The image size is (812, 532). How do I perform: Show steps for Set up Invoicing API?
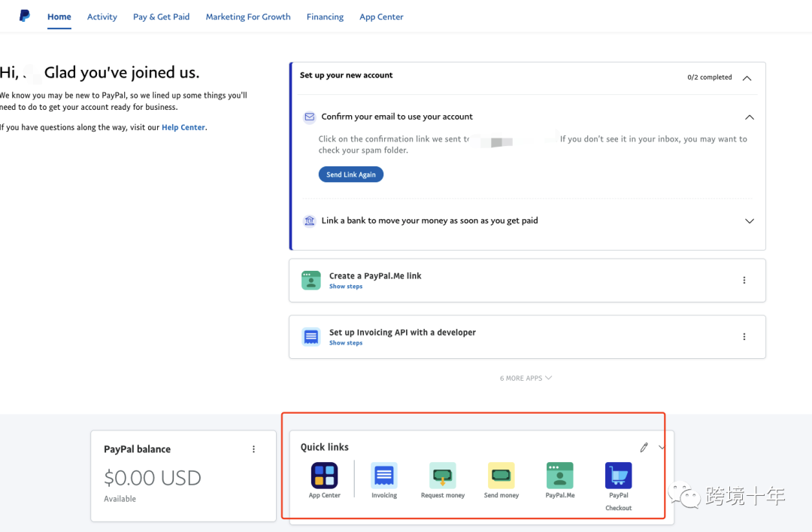tap(345, 342)
